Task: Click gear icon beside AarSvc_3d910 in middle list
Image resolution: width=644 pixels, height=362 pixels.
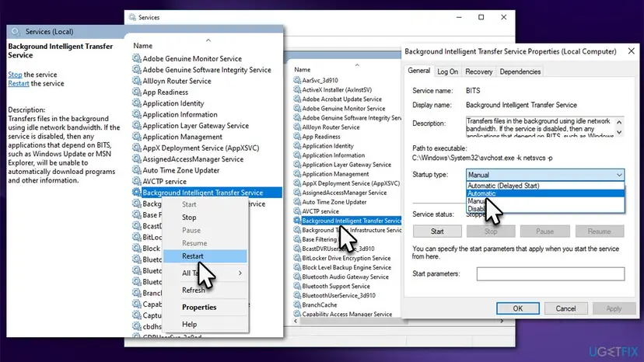Action: (x=297, y=80)
